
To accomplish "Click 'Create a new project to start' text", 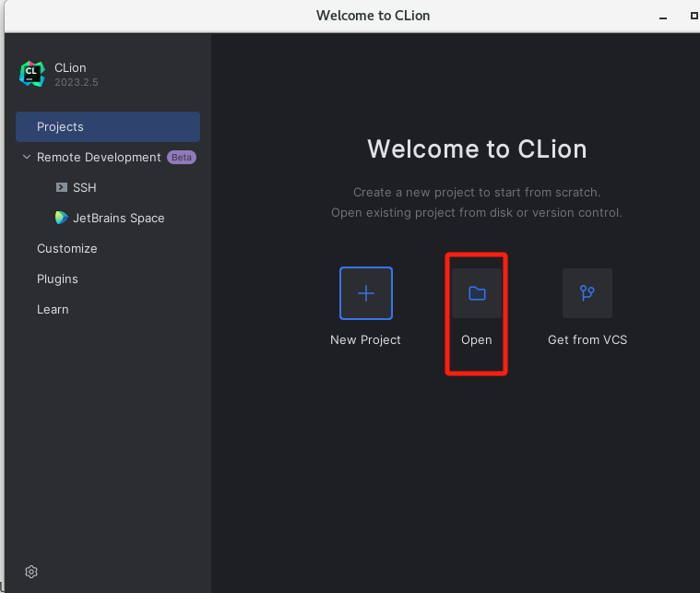I will [x=477, y=193].
